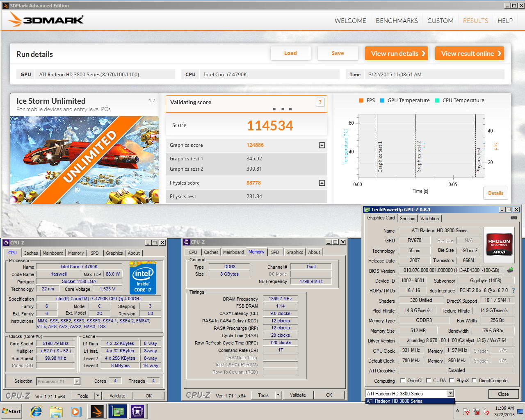Click the Action Center flag tray icon

(x=466, y=411)
